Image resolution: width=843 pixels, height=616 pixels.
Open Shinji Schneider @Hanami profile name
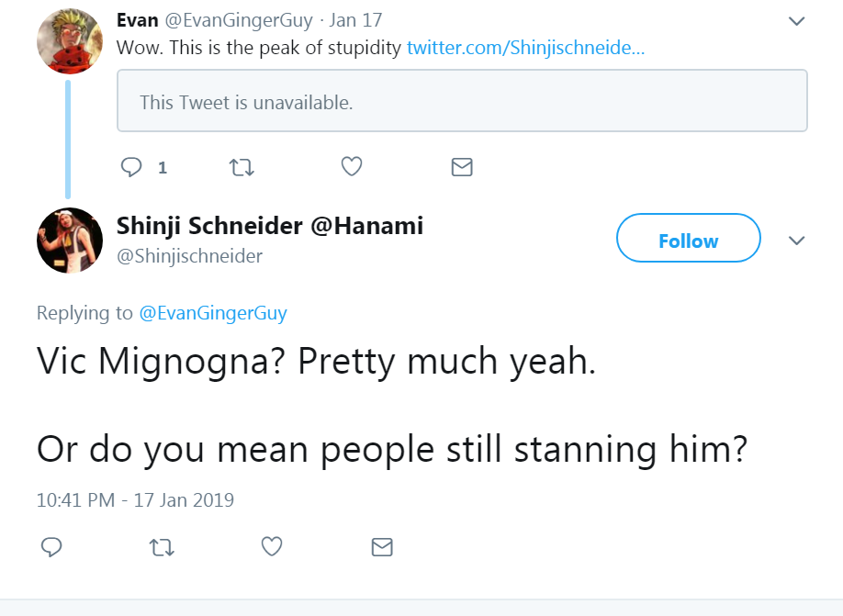pyautogui.click(x=270, y=227)
